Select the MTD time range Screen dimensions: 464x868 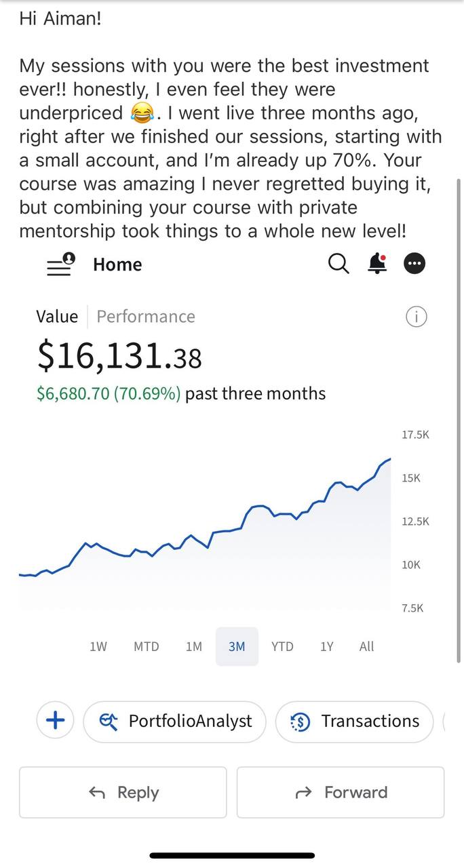(x=147, y=646)
